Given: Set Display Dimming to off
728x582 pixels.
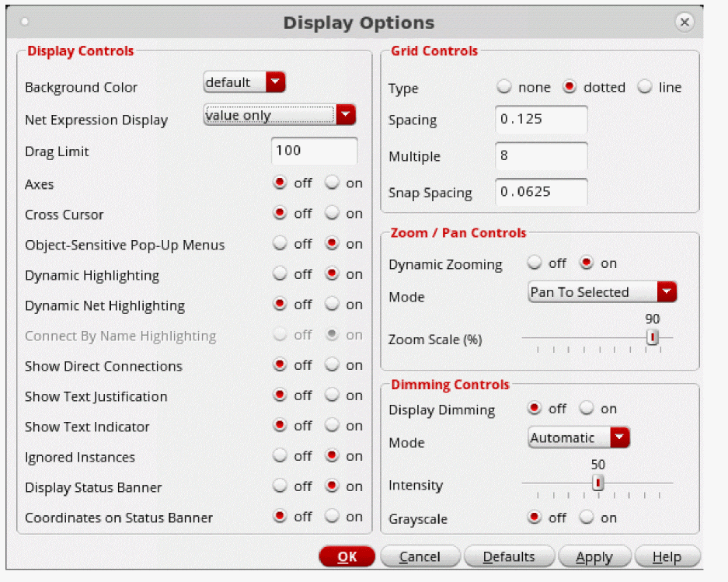Looking at the screenshot, I should click(x=535, y=408).
